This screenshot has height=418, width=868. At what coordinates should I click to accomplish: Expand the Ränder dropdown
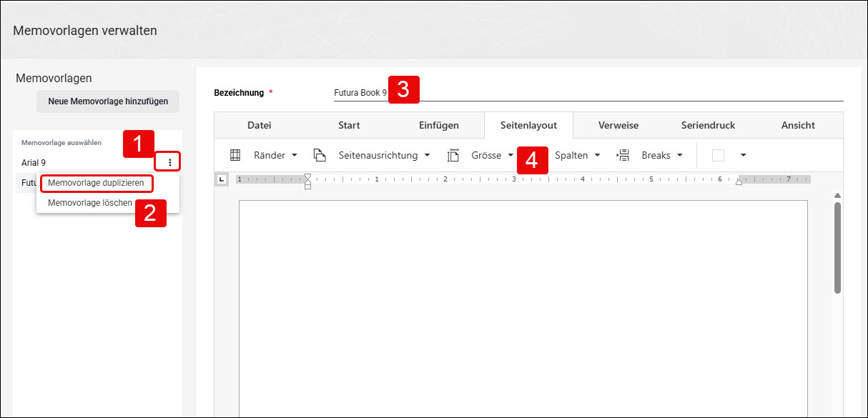(295, 155)
